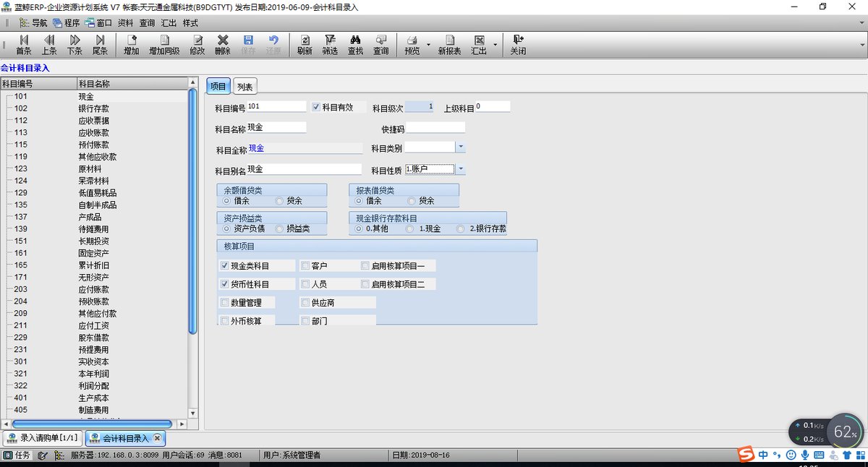The width and height of the screenshot is (868, 467).
Task: Click the 还原 restore icon
Action: [x=273, y=45]
